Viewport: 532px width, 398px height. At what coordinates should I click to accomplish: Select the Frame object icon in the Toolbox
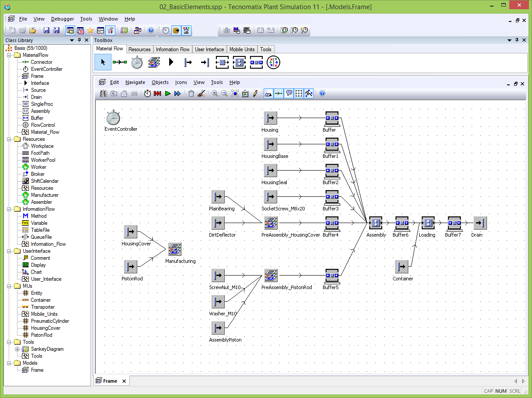pyautogui.click(x=154, y=63)
